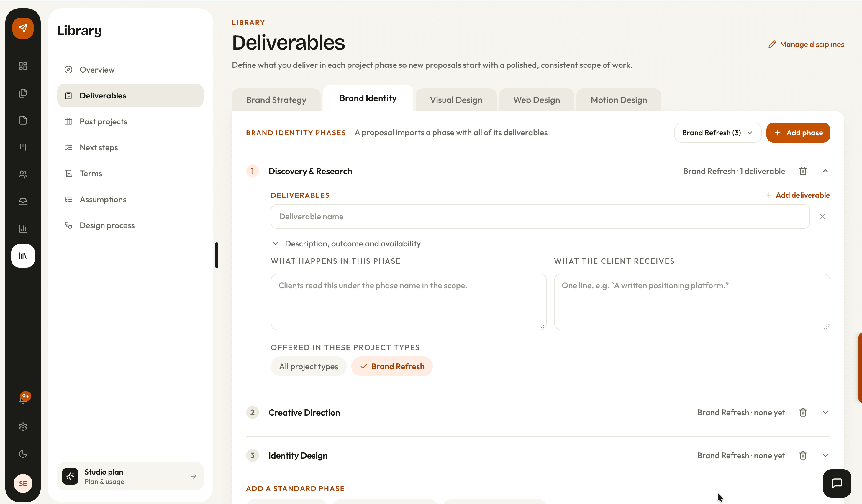Remove the empty deliverable using its X icon
Image resolution: width=862 pixels, height=504 pixels.
[x=822, y=216]
